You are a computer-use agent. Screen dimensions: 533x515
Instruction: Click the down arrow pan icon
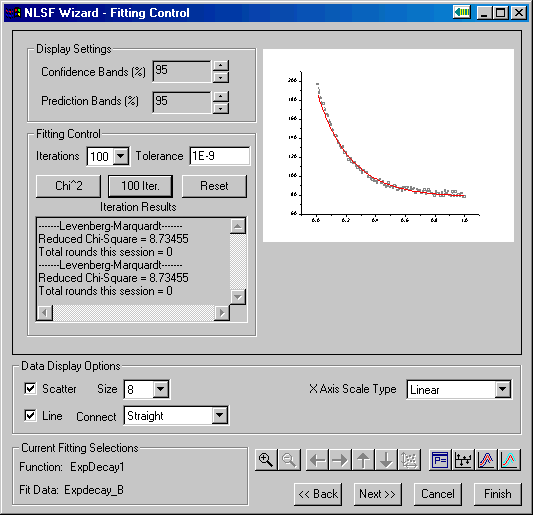(x=386, y=460)
